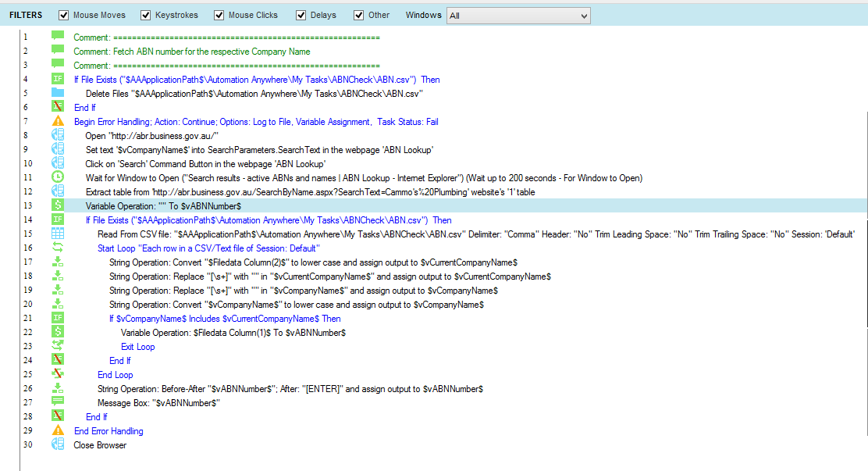Click the web icon for Open URL line 8
Viewport: 868px width, 471px height.
(x=58, y=136)
